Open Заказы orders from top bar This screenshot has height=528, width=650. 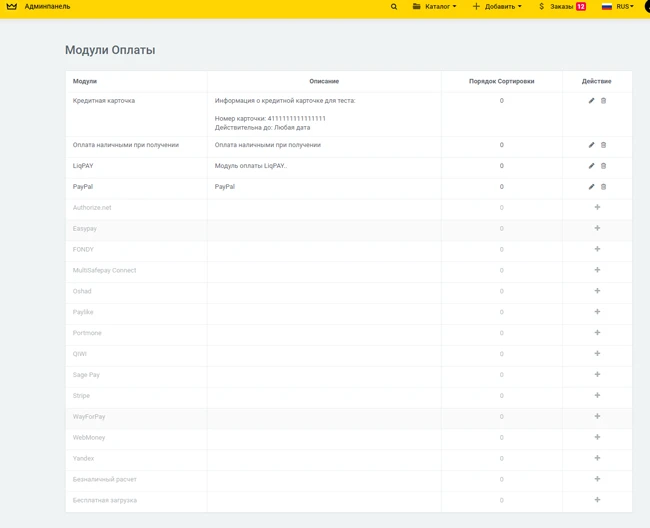click(562, 7)
